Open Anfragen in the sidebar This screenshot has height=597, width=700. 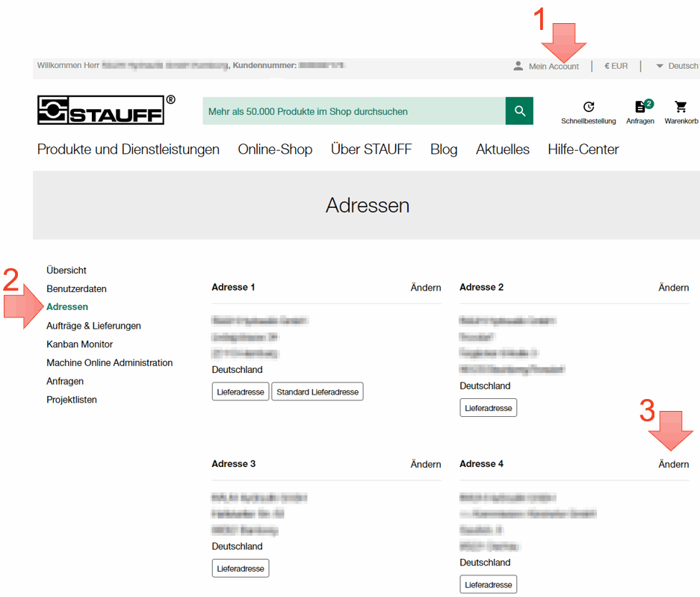tap(65, 381)
